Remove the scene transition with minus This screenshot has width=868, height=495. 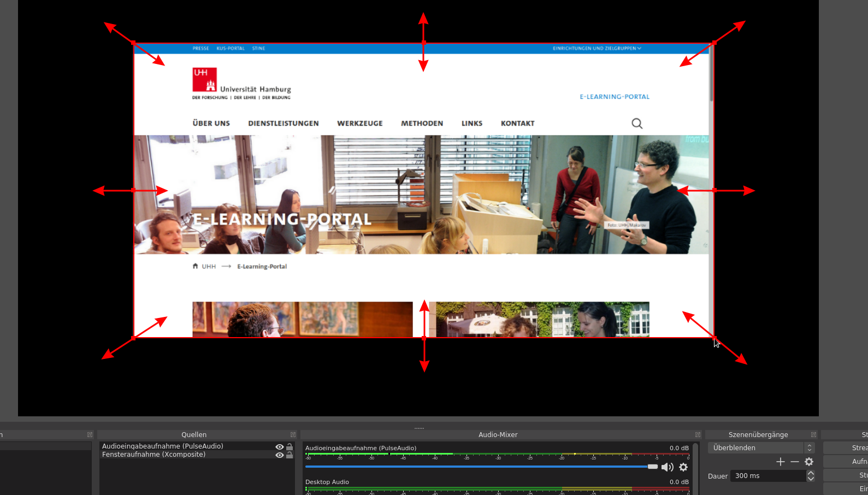click(795, 462)
